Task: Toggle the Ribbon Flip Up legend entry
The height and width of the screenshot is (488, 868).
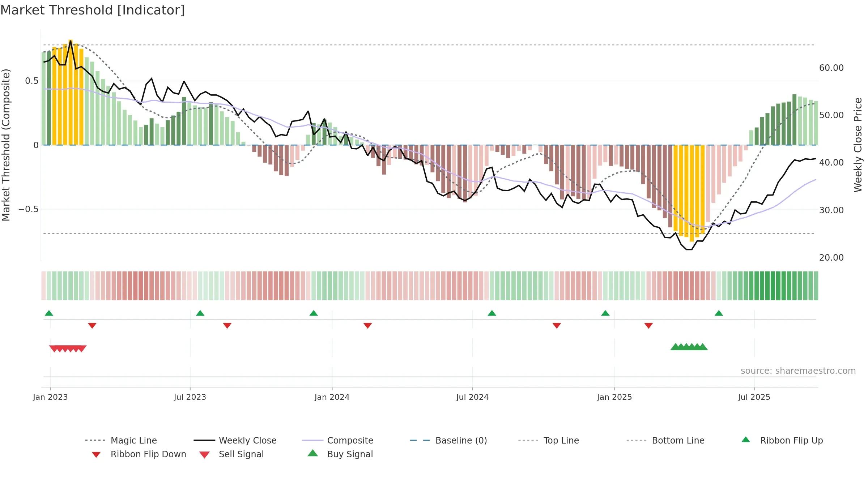Action: [x=782, y=441]
